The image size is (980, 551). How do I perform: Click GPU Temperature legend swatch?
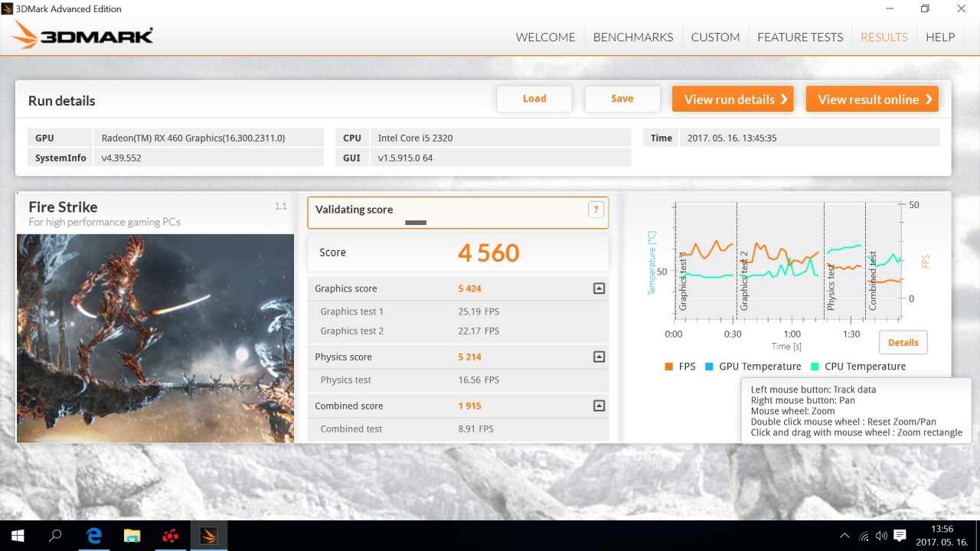[709, 367]
